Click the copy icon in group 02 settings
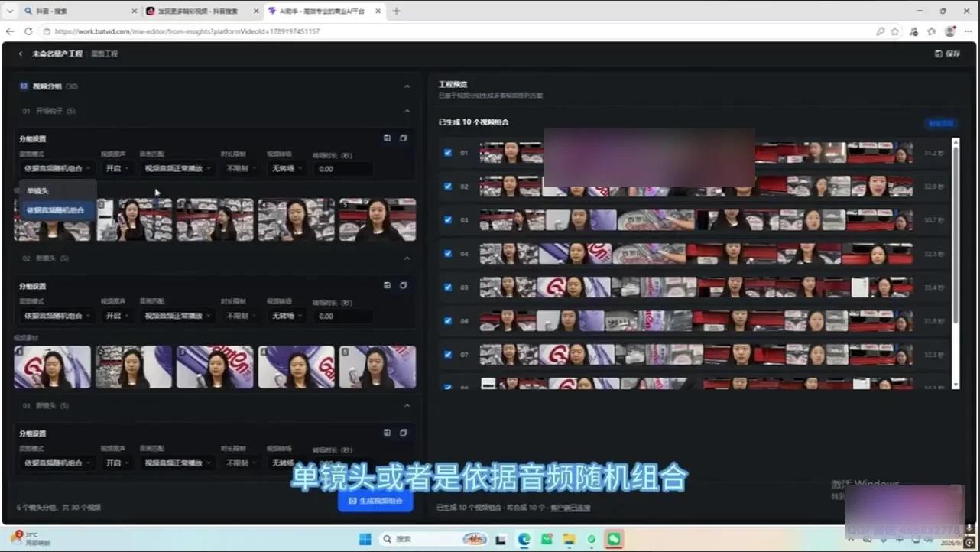 (404, 285)
